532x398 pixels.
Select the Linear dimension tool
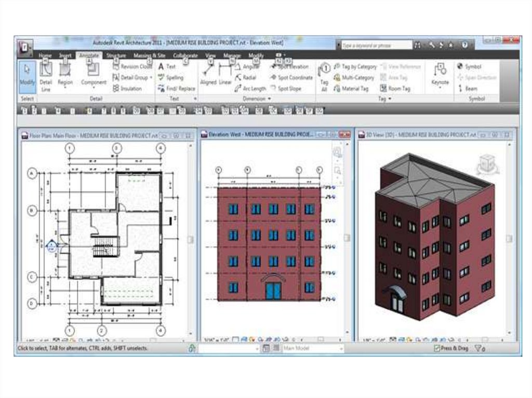(225, 75)
